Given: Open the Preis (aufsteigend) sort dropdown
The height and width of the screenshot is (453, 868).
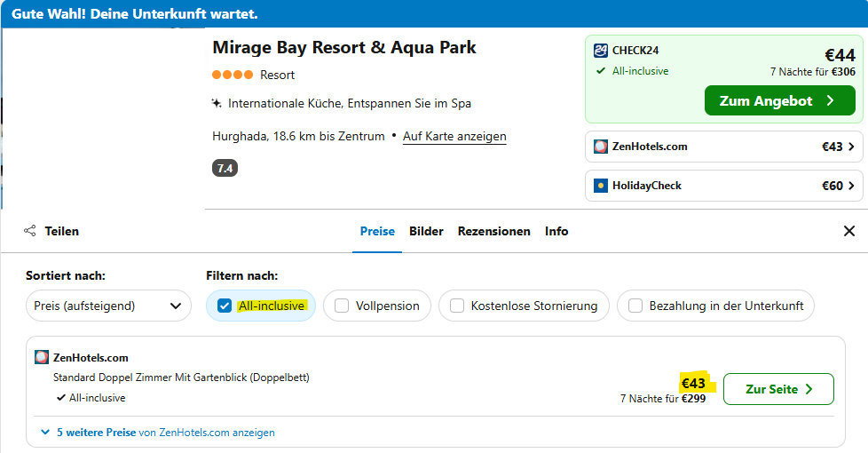Looking at the screenshot, I should click(x=108, y=306).
